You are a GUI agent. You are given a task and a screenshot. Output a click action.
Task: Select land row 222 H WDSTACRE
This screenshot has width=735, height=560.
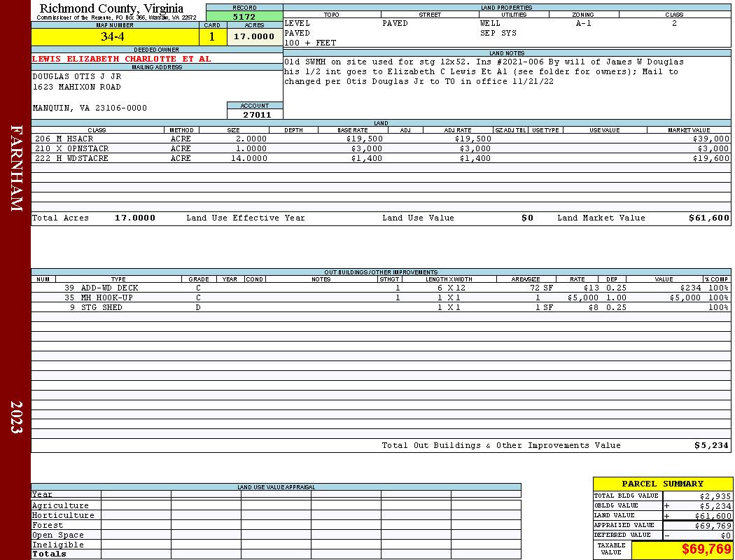click(381, 158)
